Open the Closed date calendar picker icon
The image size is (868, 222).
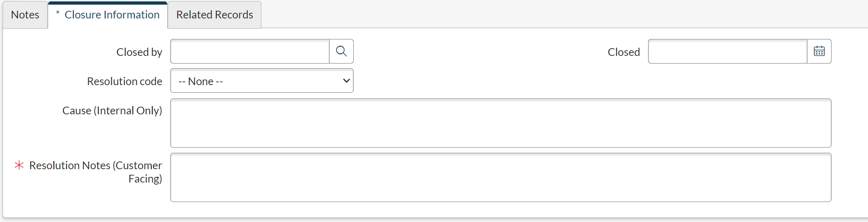819,51
